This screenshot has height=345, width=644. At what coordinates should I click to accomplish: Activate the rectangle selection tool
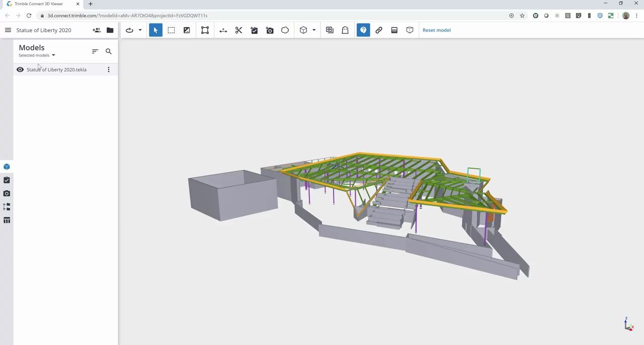click(x=171, y=30)
